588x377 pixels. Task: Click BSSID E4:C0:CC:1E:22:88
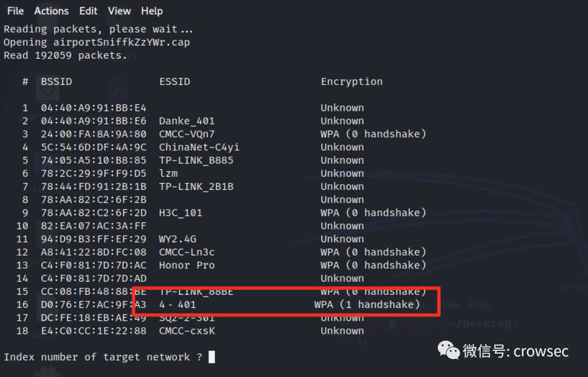click(x=94, y=331)
